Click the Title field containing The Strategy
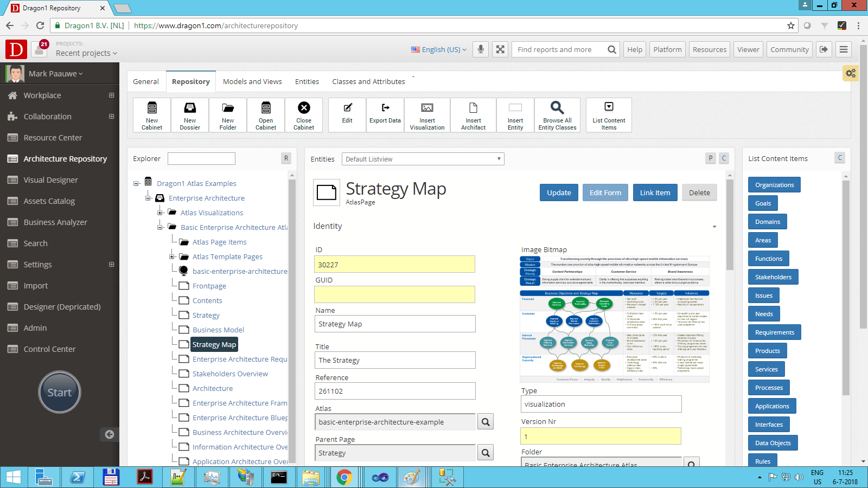The width and height of the screenshot is (868, 488). coord(395,360)
